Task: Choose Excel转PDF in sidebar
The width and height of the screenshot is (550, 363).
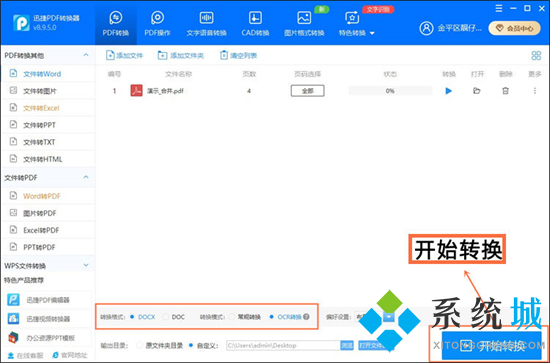Action: coord(48,230)
